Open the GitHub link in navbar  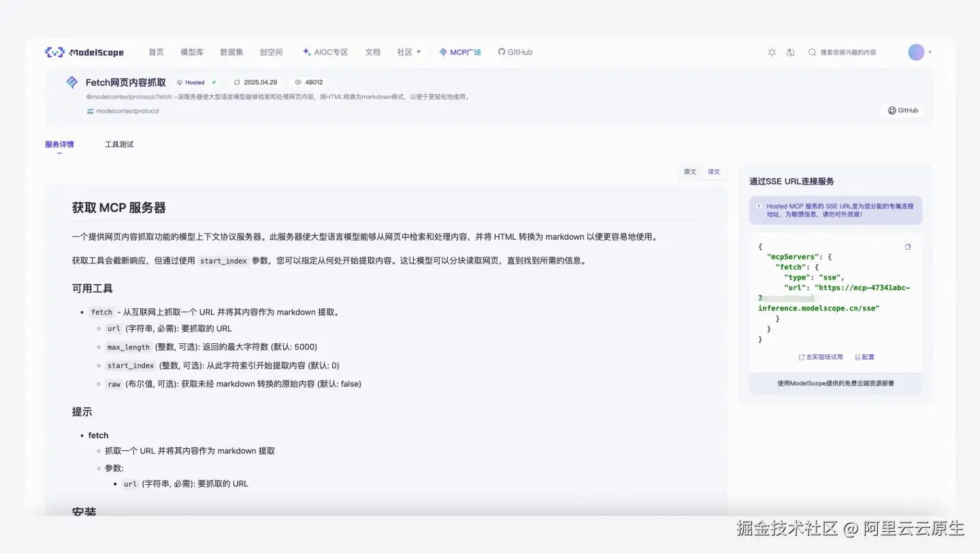pos(515,52)
